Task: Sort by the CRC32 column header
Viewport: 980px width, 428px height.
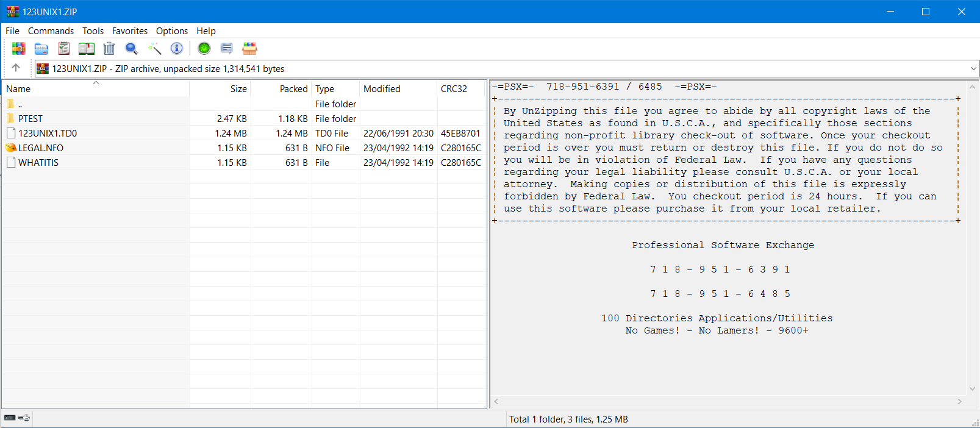Action: click(461, 88)
